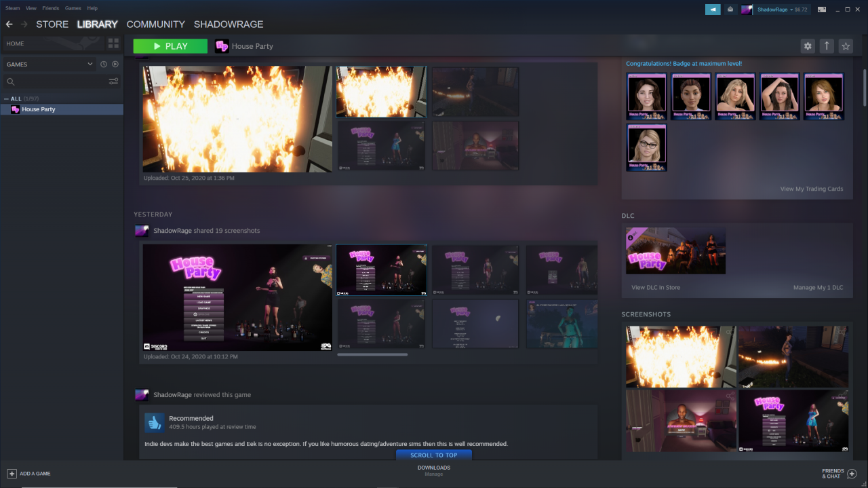868x488 pixels.
Task: Add House Party to favorites with star icon
Action: coord(845,46)
